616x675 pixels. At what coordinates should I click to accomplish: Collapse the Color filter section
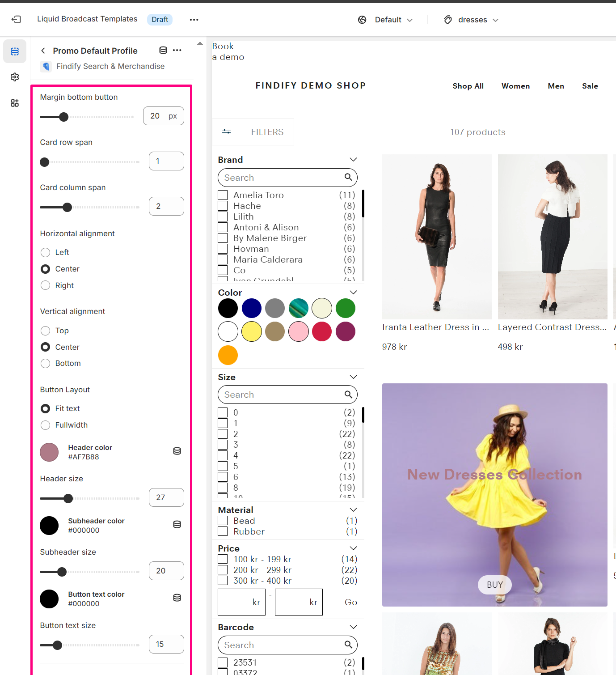pyautogui.click(x=353, y=292)
